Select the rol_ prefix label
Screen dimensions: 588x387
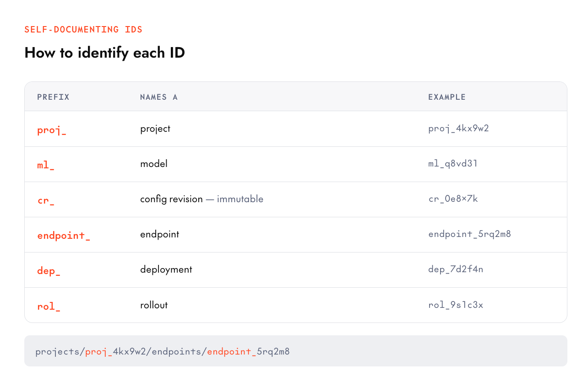[49, 306]
